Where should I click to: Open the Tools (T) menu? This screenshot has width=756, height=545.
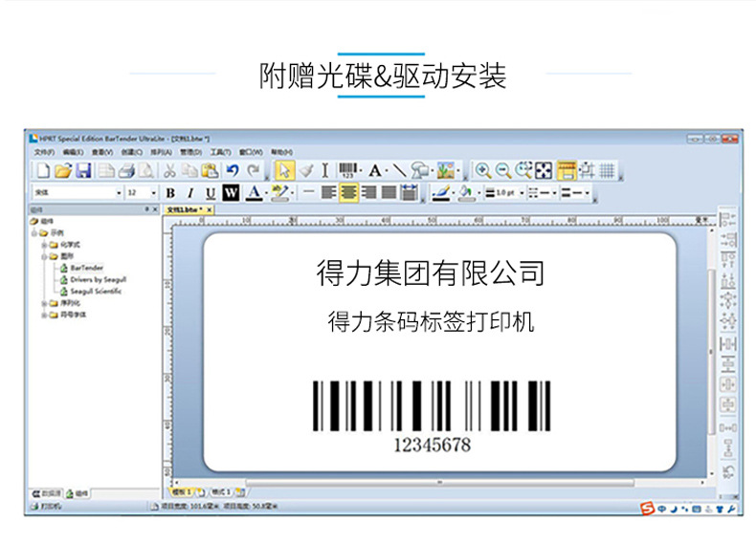220,152
